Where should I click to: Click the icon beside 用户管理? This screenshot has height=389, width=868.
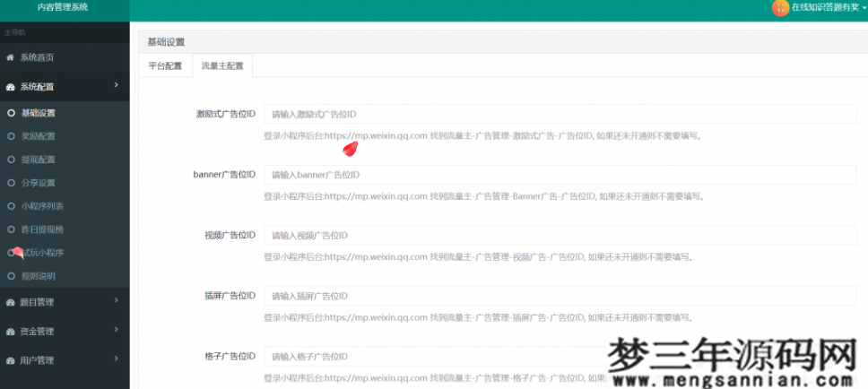[x=11, y=360]
